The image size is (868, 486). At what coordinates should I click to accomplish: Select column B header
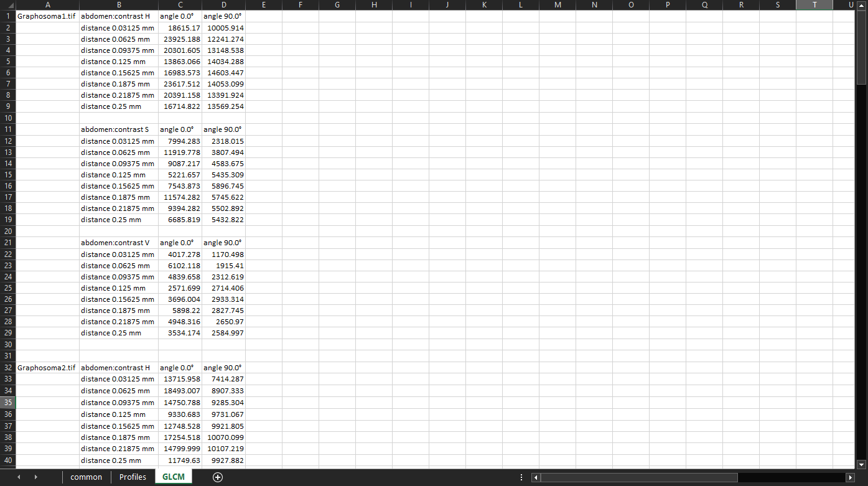coord(119,5)
